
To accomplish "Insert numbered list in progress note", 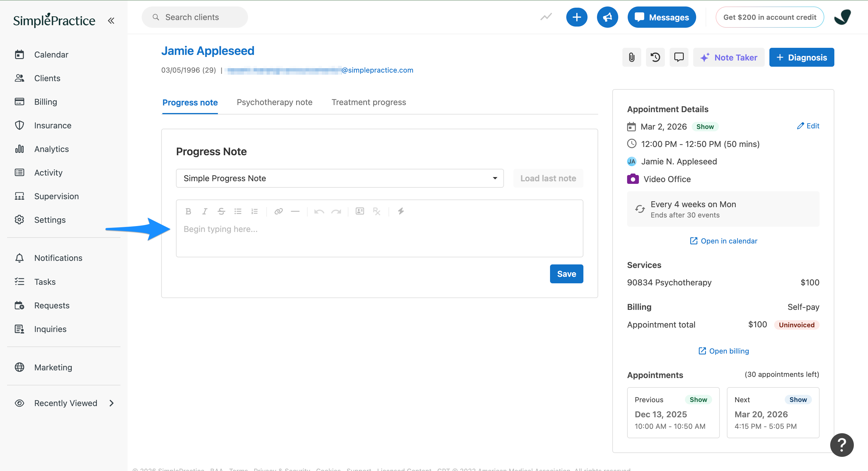I will coord(254,211).
